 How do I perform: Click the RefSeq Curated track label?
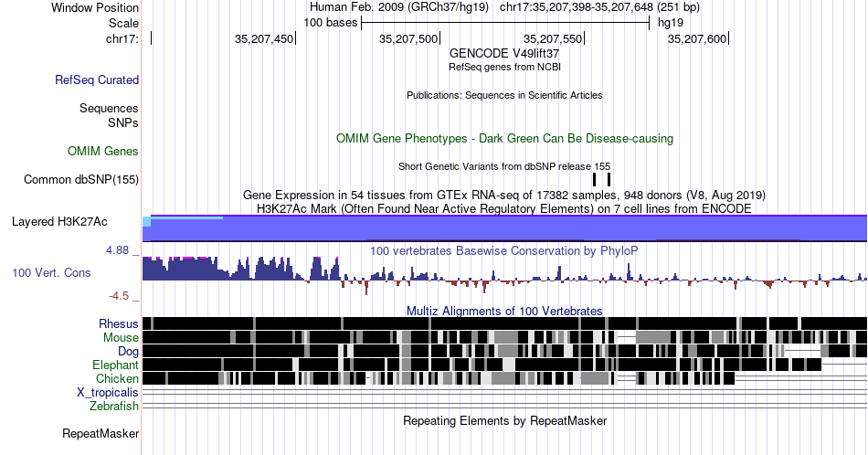(97, 80)
